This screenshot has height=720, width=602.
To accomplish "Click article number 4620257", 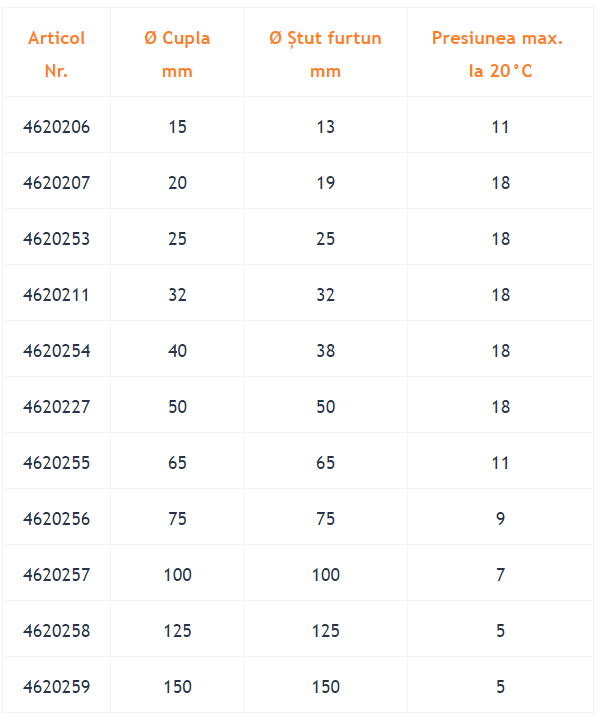I will pyautogui.click(x=56, y=575).
